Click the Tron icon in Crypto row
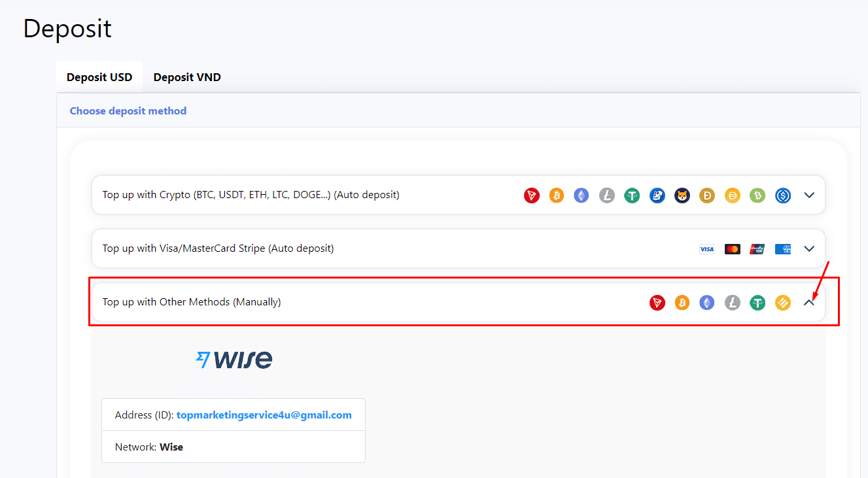Viewport: 868px width, 478px height. pyautogui.click(x=532, y=195)
